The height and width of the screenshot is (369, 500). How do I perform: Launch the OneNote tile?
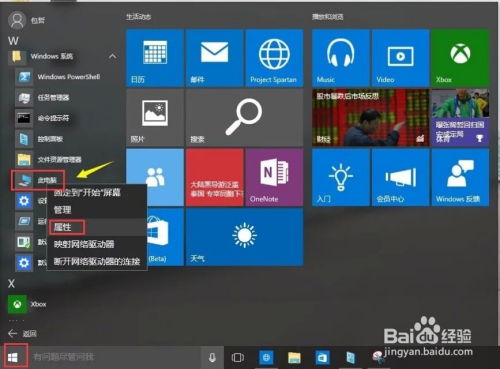point(274,177)
